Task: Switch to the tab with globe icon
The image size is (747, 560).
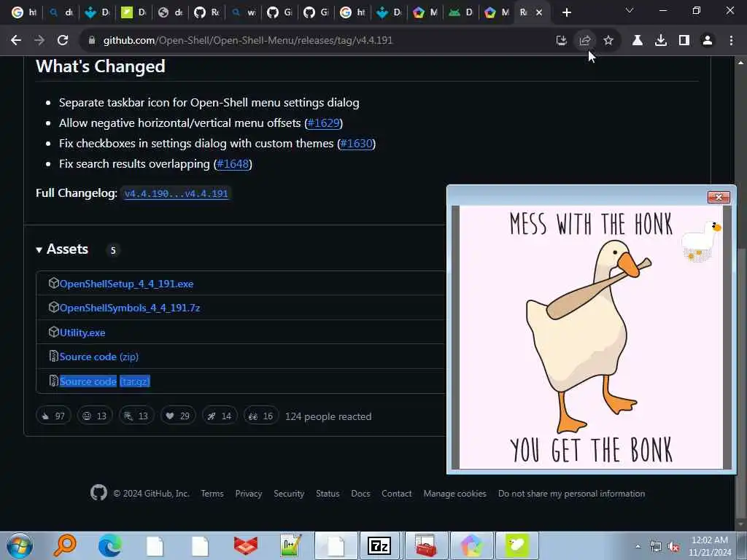Action: tap(170, 12)
